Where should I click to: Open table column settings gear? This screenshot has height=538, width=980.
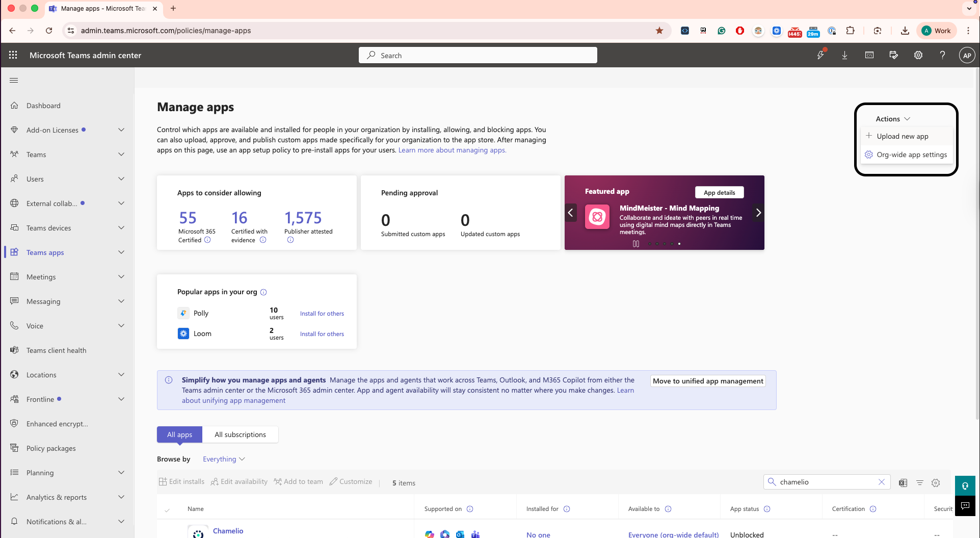click(x=936, y=483)
